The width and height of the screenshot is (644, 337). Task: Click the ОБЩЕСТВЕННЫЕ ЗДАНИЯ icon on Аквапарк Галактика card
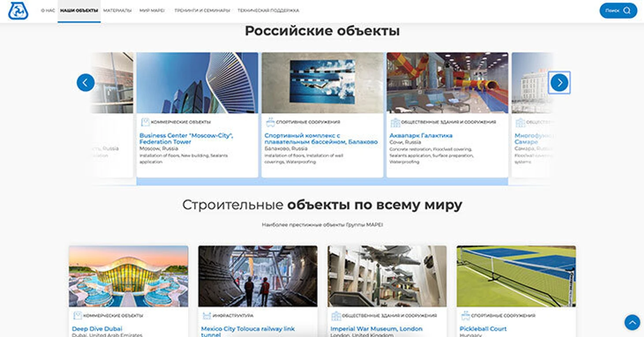[x=395, y=122]
